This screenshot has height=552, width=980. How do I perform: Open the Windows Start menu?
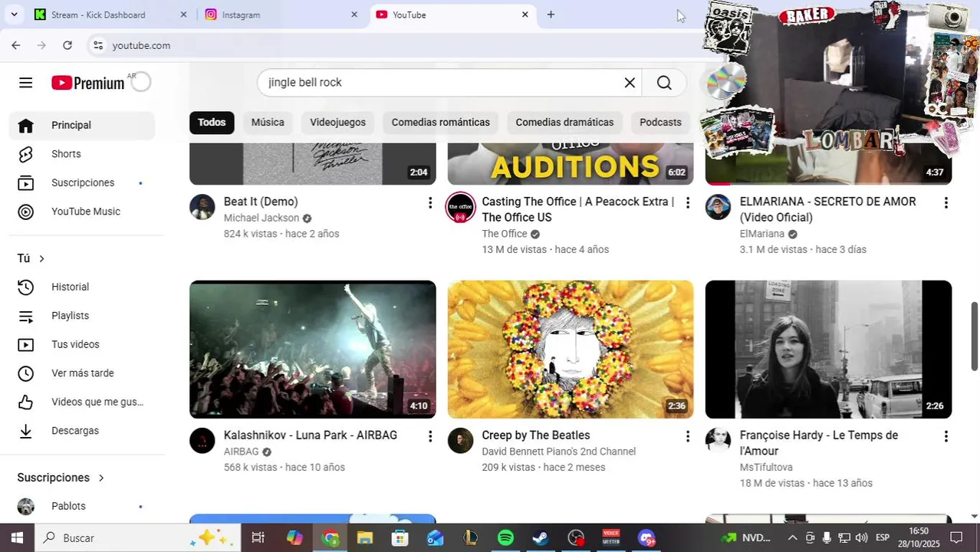pos(17,537)
